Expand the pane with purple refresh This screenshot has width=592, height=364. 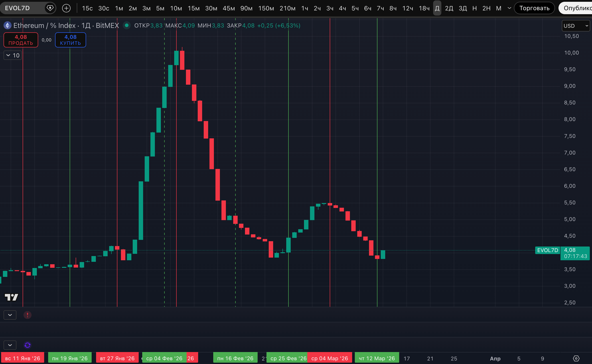(x=10, y=345)
